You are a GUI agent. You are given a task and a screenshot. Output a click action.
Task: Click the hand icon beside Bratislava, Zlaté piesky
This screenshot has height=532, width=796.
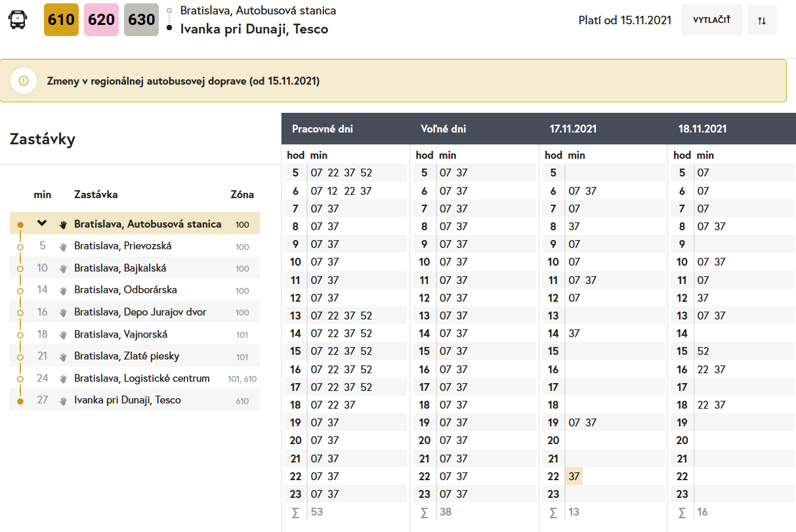[63, 357]
